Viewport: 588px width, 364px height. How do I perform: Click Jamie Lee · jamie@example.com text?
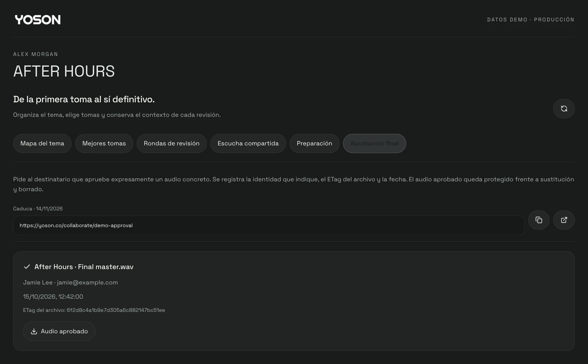pyautogui.click(x=71, y=282)
